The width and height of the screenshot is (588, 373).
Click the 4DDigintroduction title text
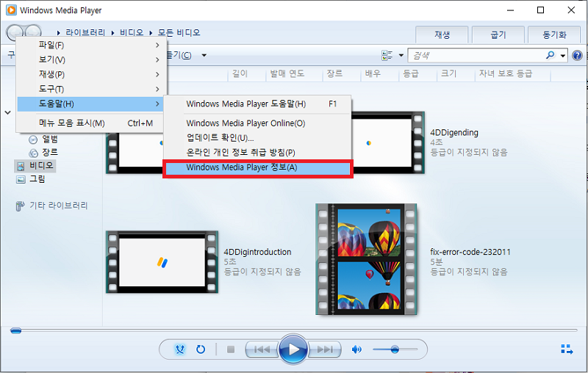point(257,252)
